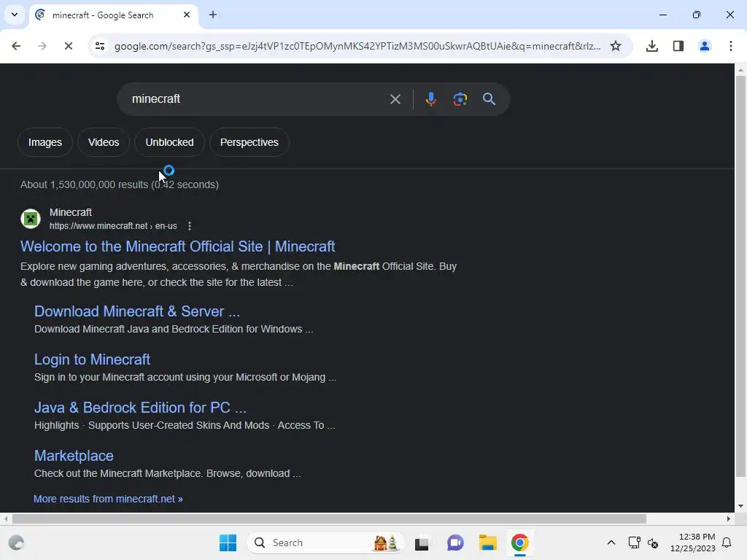This screenshot has width=747, height=560.
Task: Click the Chrome icon in the taskbar
Action: tap(519, 542)
